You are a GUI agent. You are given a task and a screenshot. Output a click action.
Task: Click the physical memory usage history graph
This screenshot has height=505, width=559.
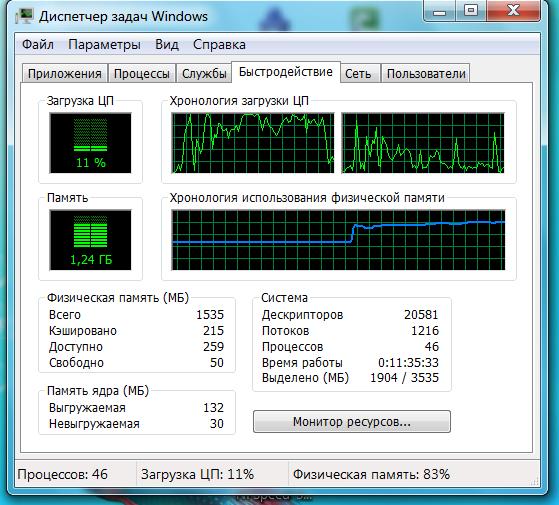(338, 239)
